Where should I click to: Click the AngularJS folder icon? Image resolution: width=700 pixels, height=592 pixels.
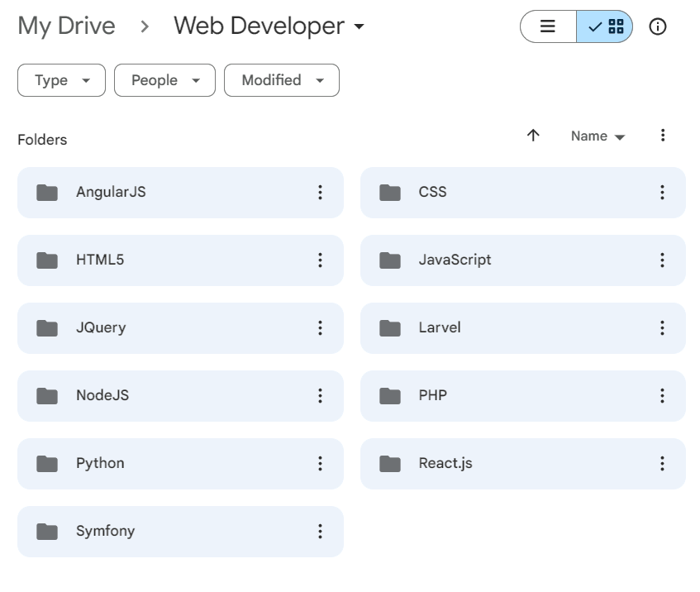[47, 193]
